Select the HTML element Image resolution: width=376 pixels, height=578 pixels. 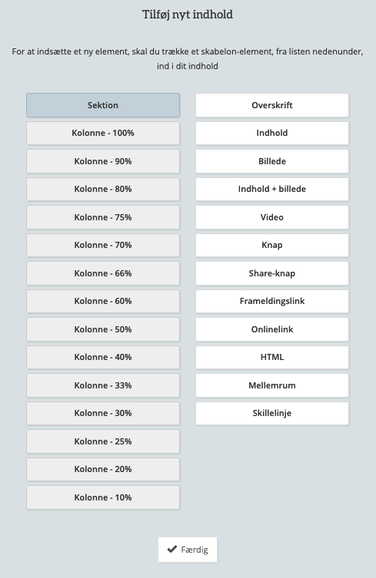272,357
